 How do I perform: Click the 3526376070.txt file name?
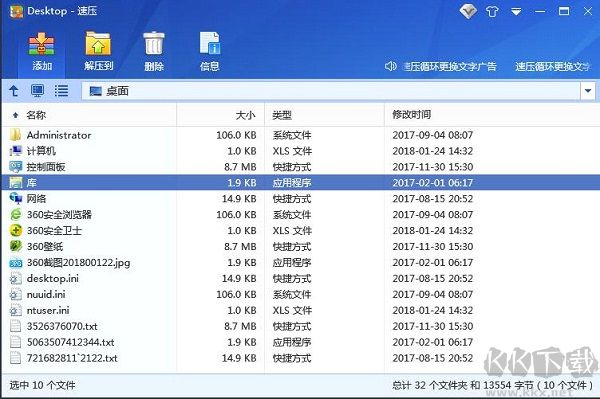tap(62, 326)
